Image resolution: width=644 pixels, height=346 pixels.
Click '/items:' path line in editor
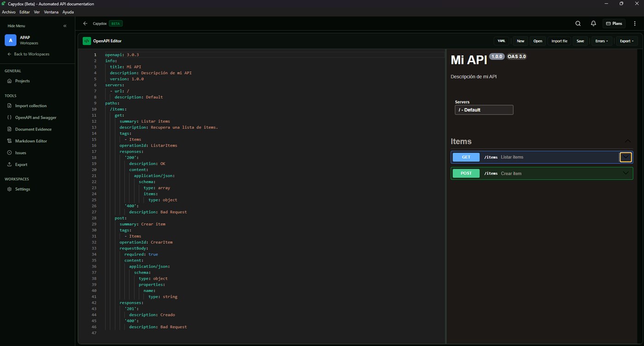point(118,109)
